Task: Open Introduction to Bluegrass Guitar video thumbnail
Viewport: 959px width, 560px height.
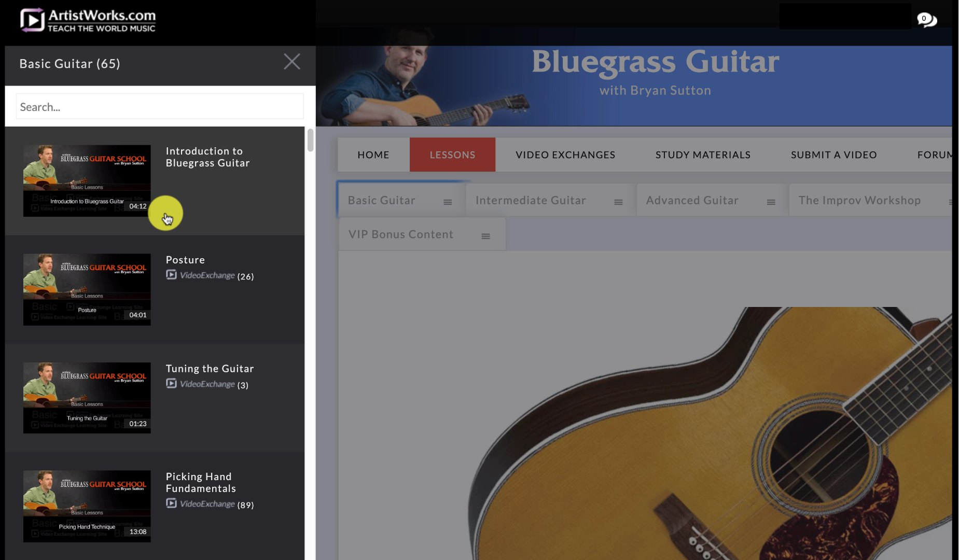Action: [x=87, y=180]
